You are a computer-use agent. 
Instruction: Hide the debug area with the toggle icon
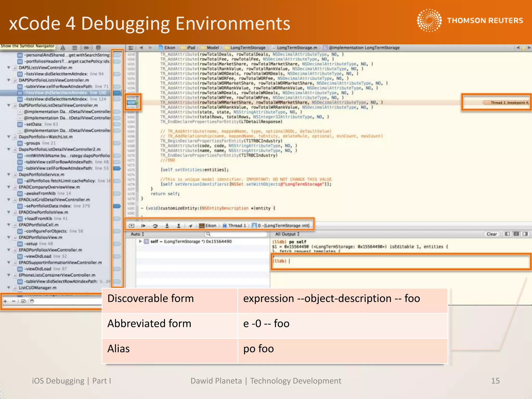[132, 226]
